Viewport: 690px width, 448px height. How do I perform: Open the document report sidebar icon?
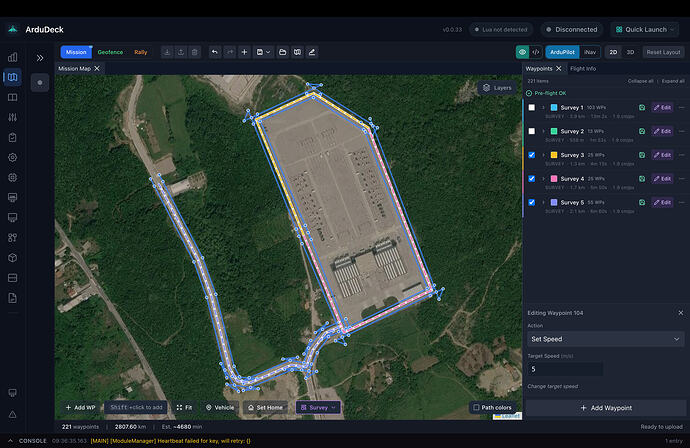pyautogui.click(x=13, y=298)
